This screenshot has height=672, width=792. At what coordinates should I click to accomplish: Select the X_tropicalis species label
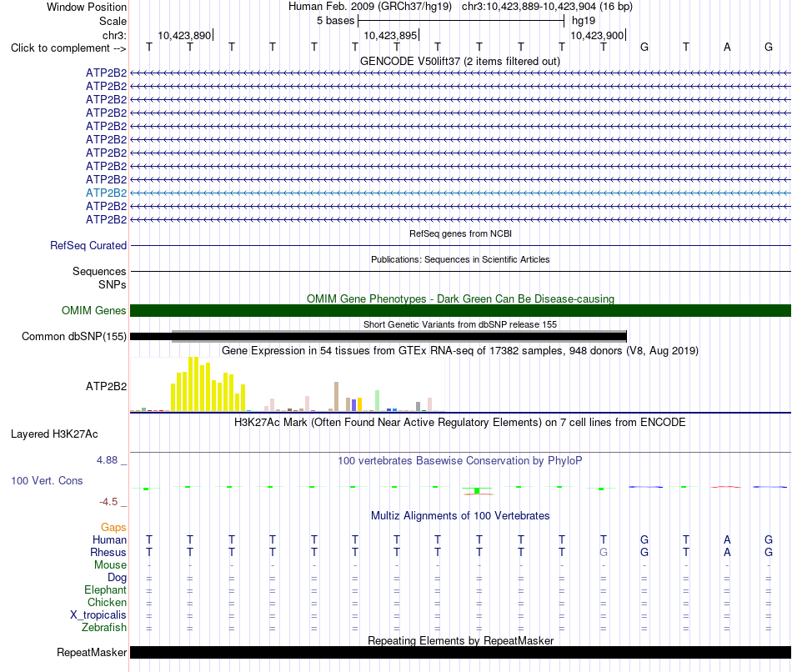(98, 615)
